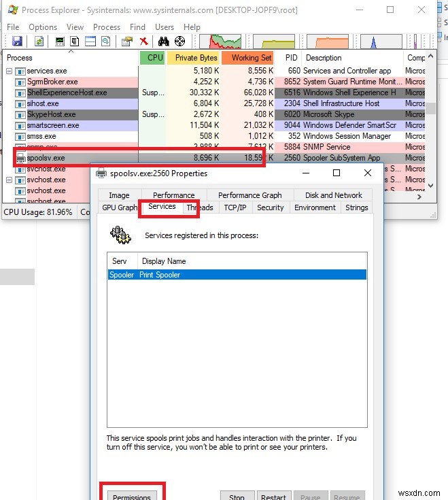The height and width of the screenshot is (500, 448).
Task: Click the Display Name column header
Action: tap(252, 261)
